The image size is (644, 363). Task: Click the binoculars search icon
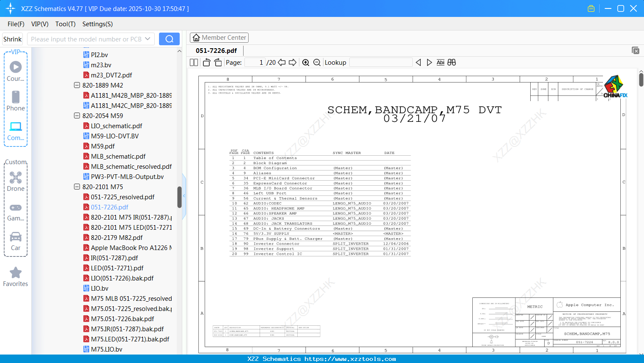[452, 63]
